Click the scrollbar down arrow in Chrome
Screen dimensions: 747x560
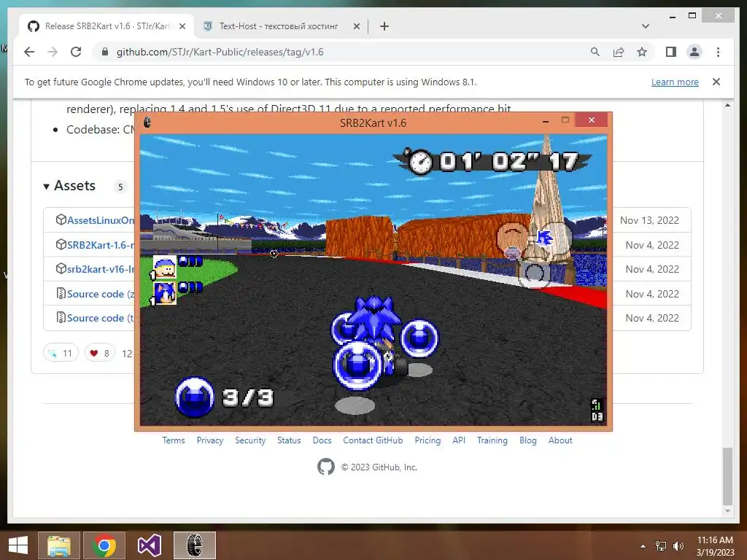pos(727,511)
